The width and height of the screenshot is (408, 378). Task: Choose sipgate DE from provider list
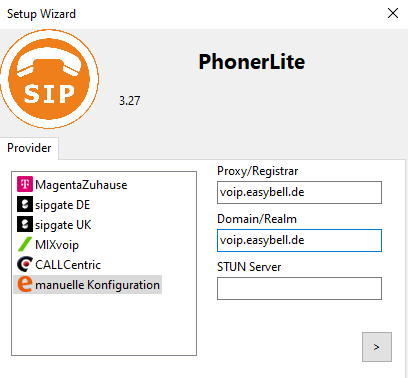point(54,205)
